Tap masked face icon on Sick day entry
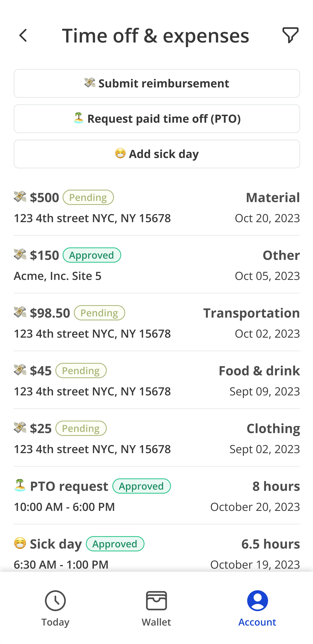Image resolution: width=313 pixels, height=644 pixels. [x=20, y=543]
